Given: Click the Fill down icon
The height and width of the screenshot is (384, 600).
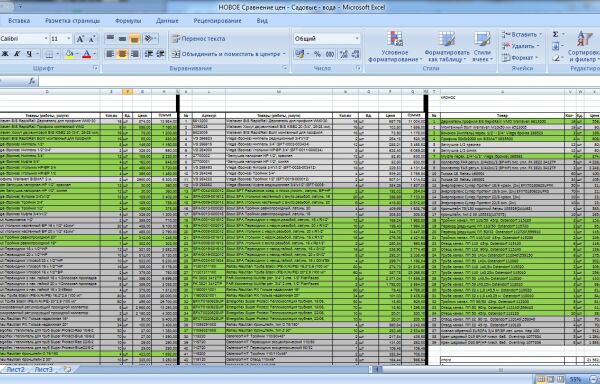Looking at the screenshot, I should click(x=556, y=46).
